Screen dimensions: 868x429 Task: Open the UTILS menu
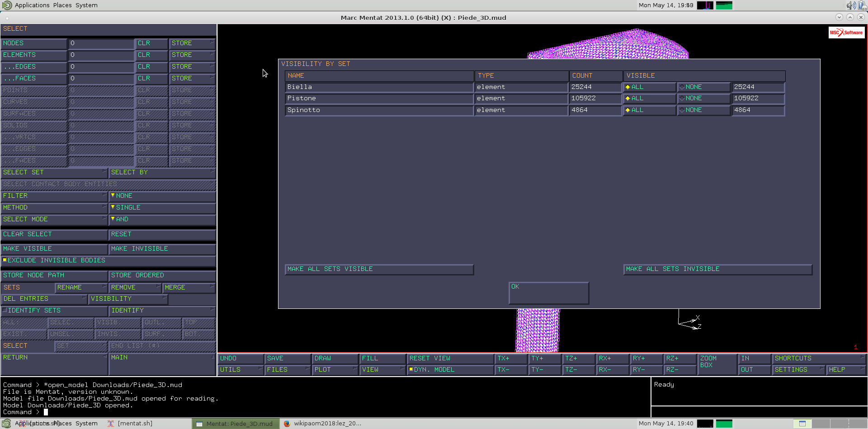click(x=241, y=370)
